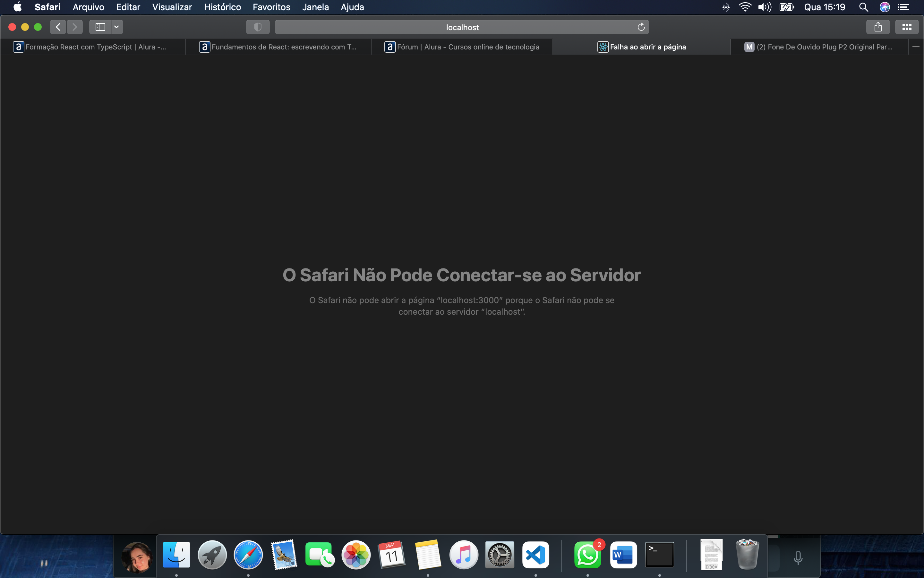Open WhatsApp with 2 notifications
924x578 pixels.
pos(588,555)
